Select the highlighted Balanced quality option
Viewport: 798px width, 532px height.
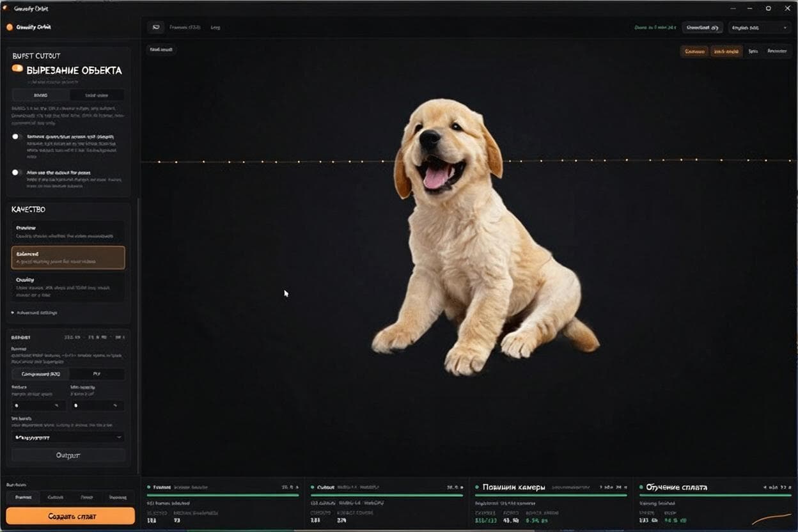tap(68, 258)
